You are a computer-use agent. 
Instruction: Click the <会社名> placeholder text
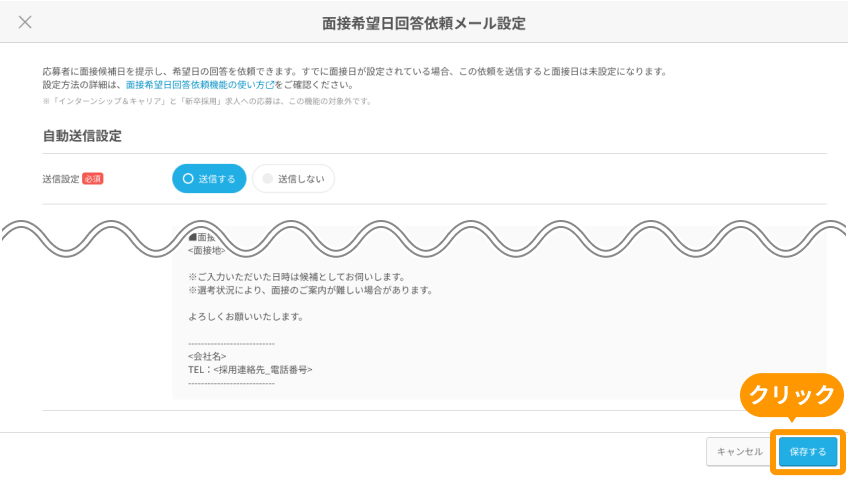[x=207, y=356]
